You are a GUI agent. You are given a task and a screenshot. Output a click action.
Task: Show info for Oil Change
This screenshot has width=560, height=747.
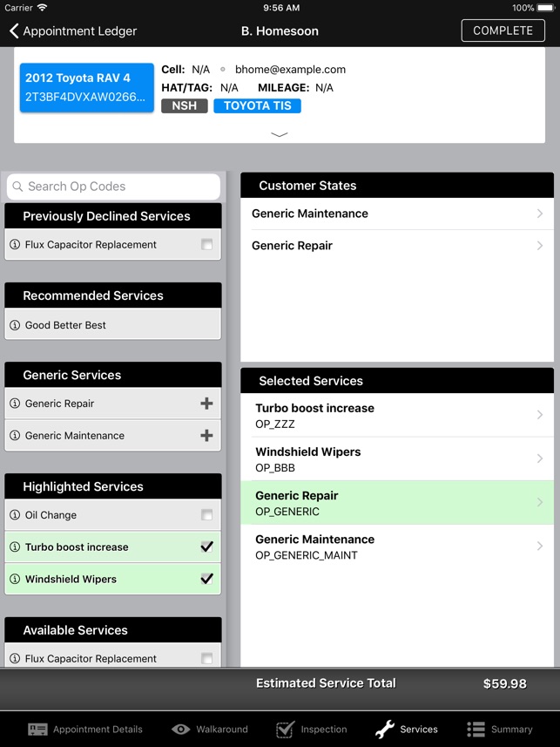pos(15,515)
